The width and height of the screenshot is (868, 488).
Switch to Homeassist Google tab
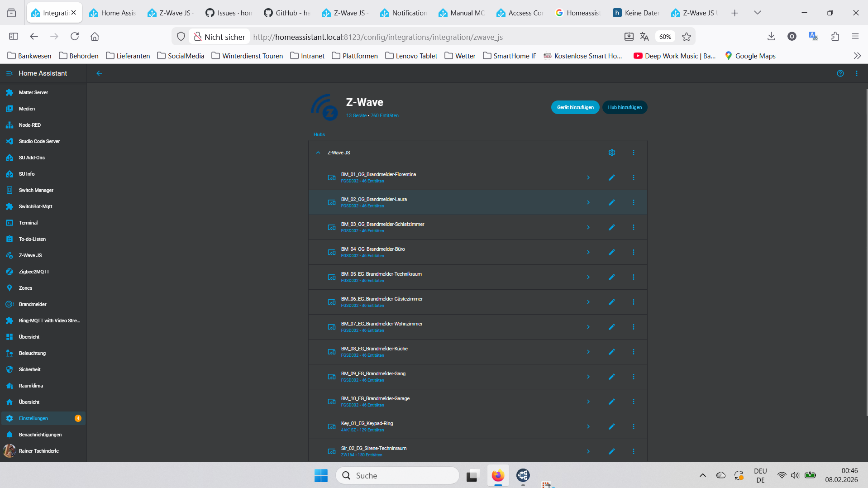[x=578, y=13]
